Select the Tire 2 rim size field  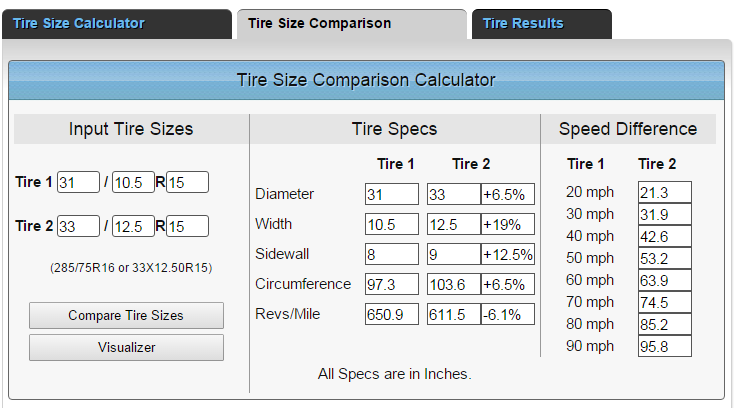[187, 226]
